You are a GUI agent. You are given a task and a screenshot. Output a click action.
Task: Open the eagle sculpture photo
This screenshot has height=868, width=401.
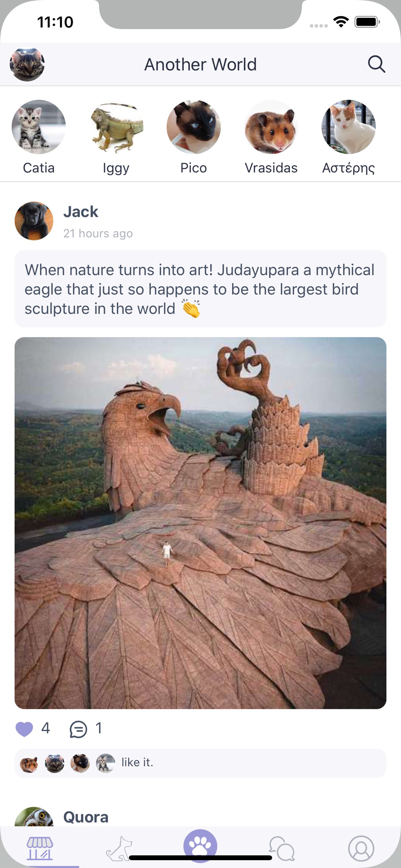[x=200, y=523]
